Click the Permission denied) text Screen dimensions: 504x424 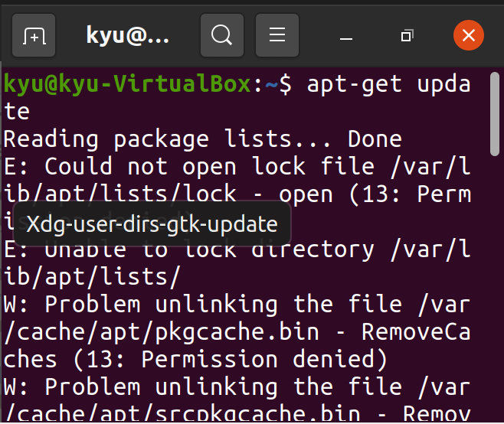264,360
